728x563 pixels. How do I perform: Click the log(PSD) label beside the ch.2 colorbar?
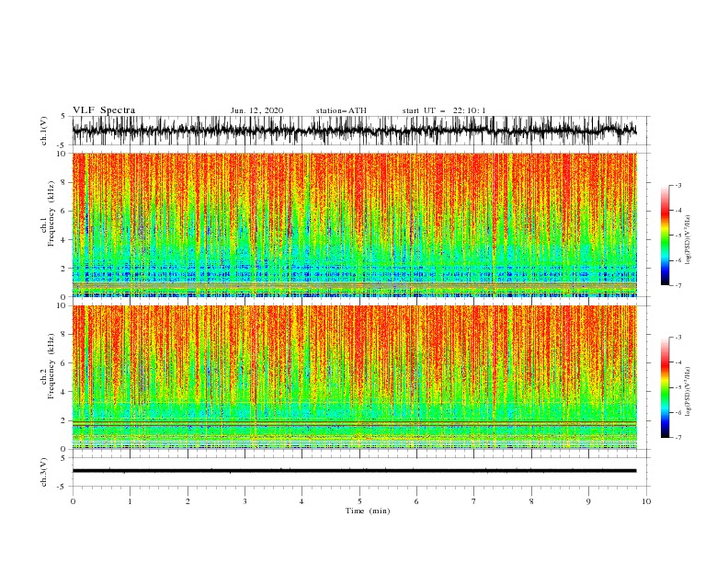pyautogui.click(x=688, y=392)
